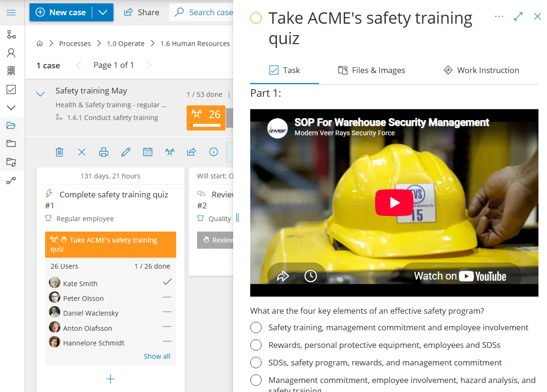The image size is (547, 392).
Task: Expand the task panel to full size
Action: coord(519,17)
